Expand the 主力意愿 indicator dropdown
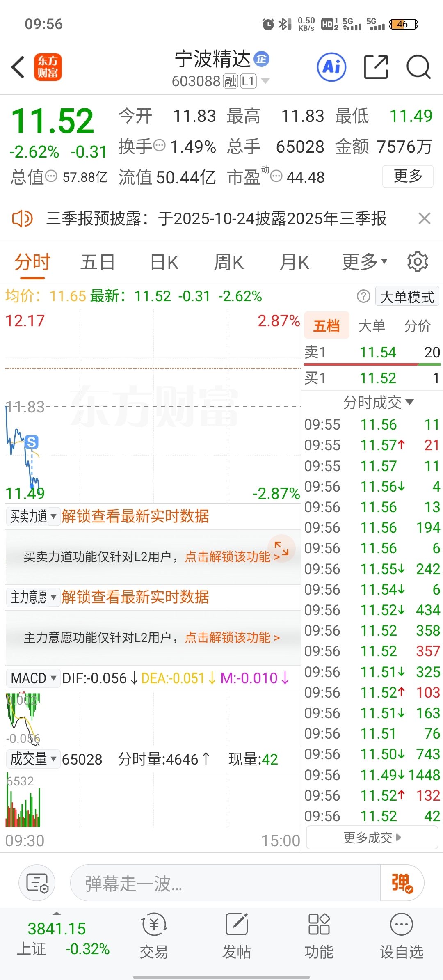Screen dimensions: 443x980 click(33, 597)
